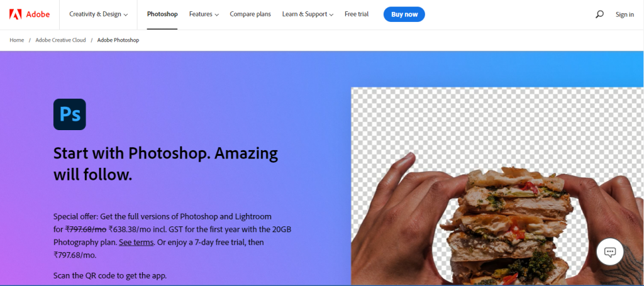The width and height of the screenshot is (644, 286).
Task: Open Adobe Creative Cloud breadcrumb link
Action: click(x=61, y=40)
